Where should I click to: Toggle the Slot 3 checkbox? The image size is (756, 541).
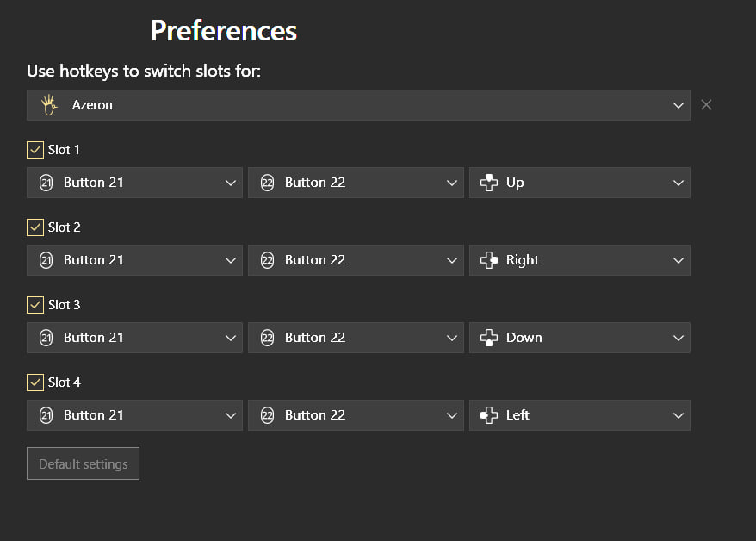35,305
